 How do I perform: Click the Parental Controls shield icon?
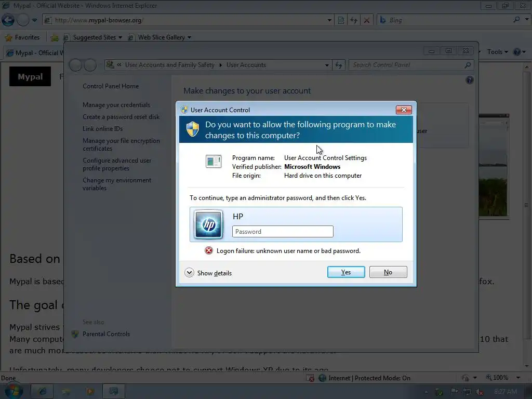pos(75,334)
